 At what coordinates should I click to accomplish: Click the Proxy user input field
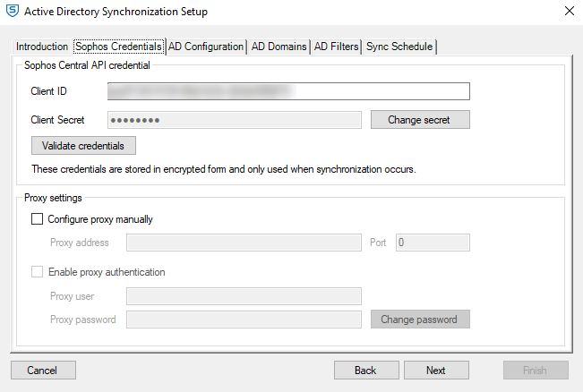pos(244,296)
